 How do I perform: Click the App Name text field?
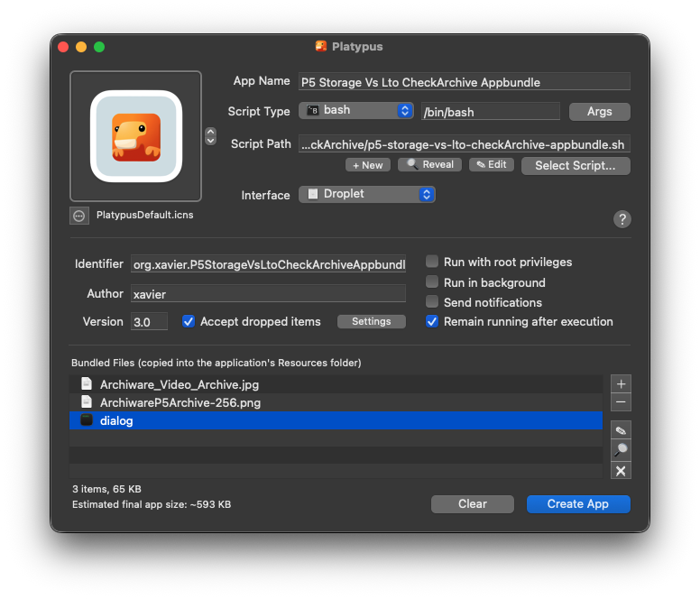(x=464, y=82)
